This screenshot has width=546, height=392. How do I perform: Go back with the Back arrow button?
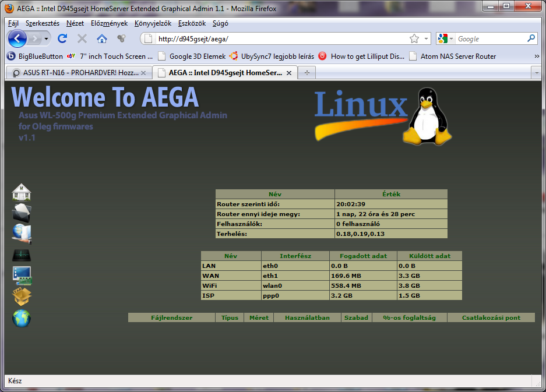[17, 38]
